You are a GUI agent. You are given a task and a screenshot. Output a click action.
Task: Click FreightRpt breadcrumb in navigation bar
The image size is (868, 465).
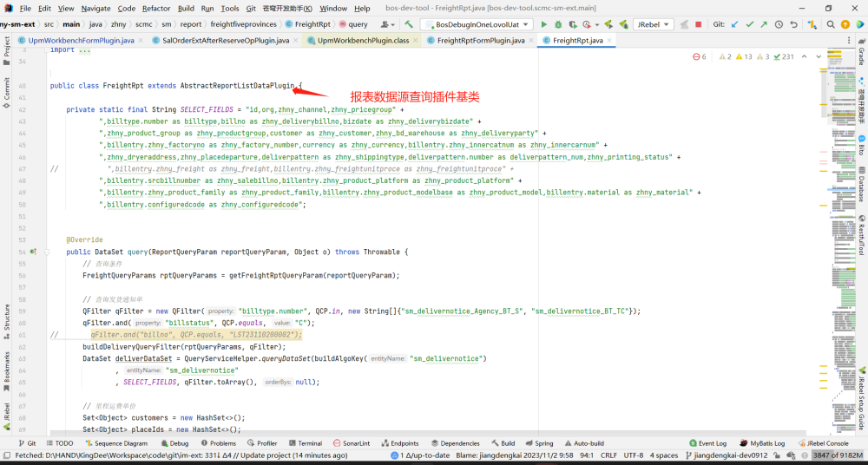tap(308, 24)
